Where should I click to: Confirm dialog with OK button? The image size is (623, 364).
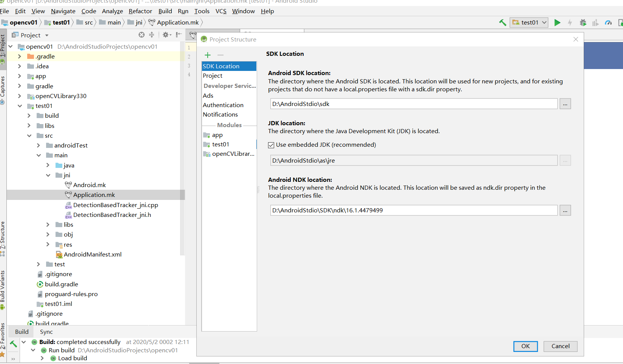526,346
